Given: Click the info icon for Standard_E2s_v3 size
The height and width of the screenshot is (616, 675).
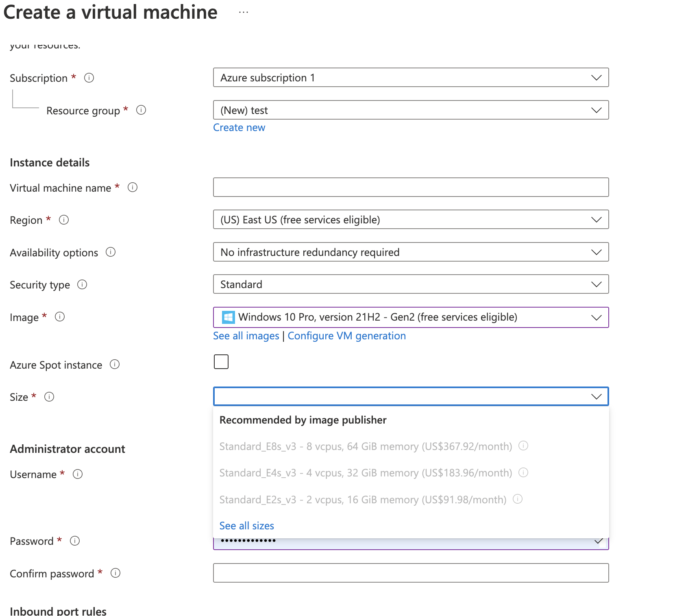Looking at the screenshot, I should (x=518, y=499).
